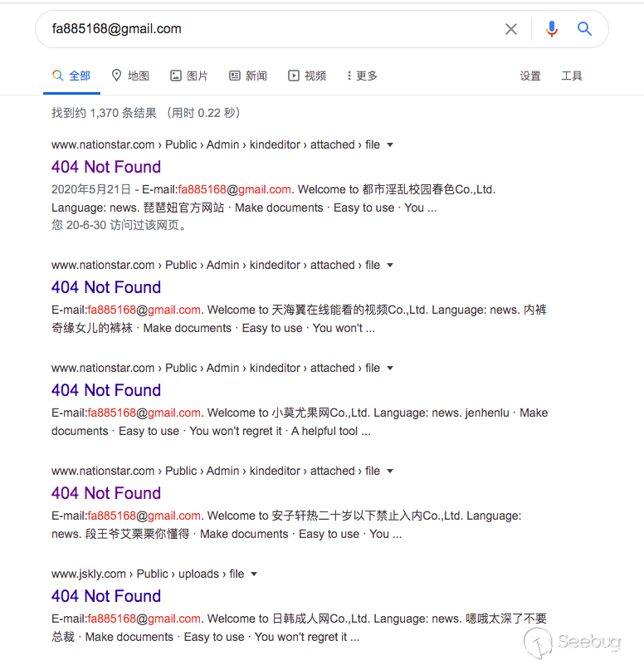
Task: Open 工具 tools options
Action: click(x=572, y=76)
